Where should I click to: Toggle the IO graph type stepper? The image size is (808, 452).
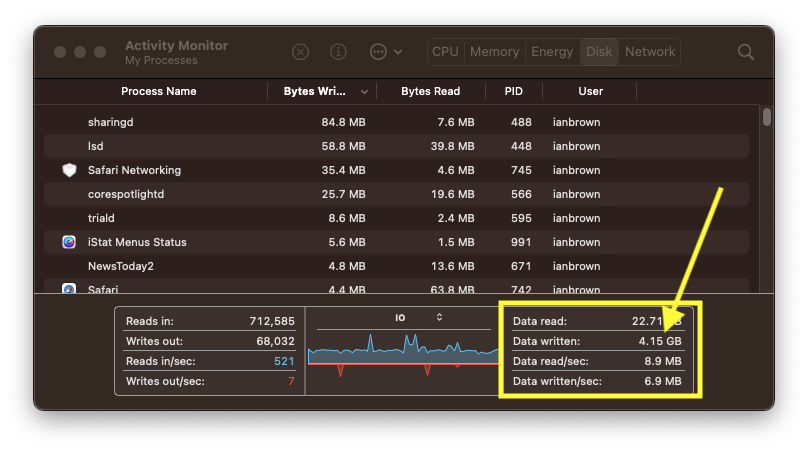coord(440,317)
